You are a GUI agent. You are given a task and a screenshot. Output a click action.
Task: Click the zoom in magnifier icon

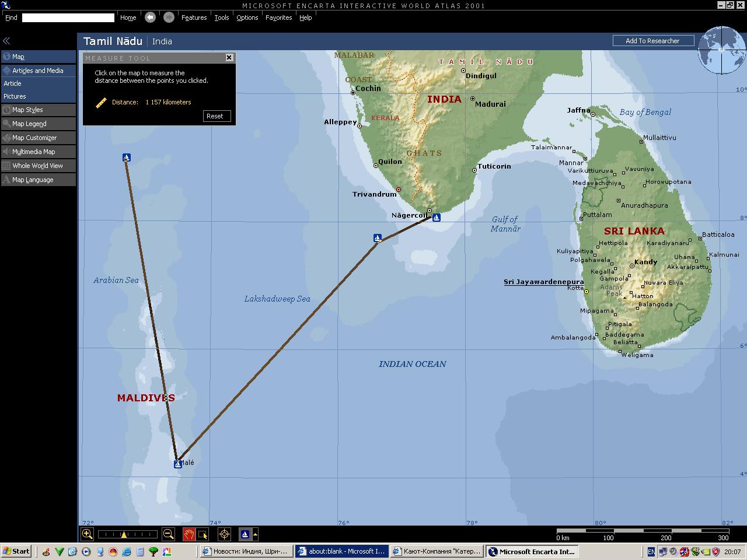coord(87,534)
